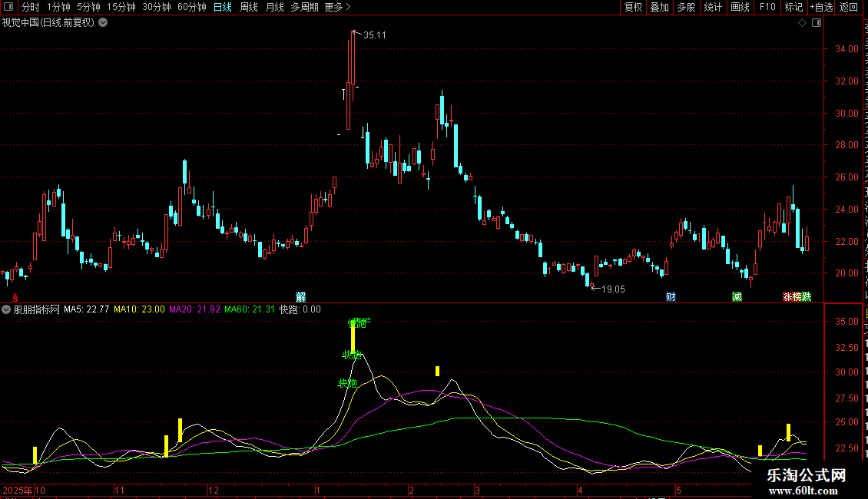Click the 快跑: 0.00 value
Screen dimensions: 868x499
tap(300, 309)
